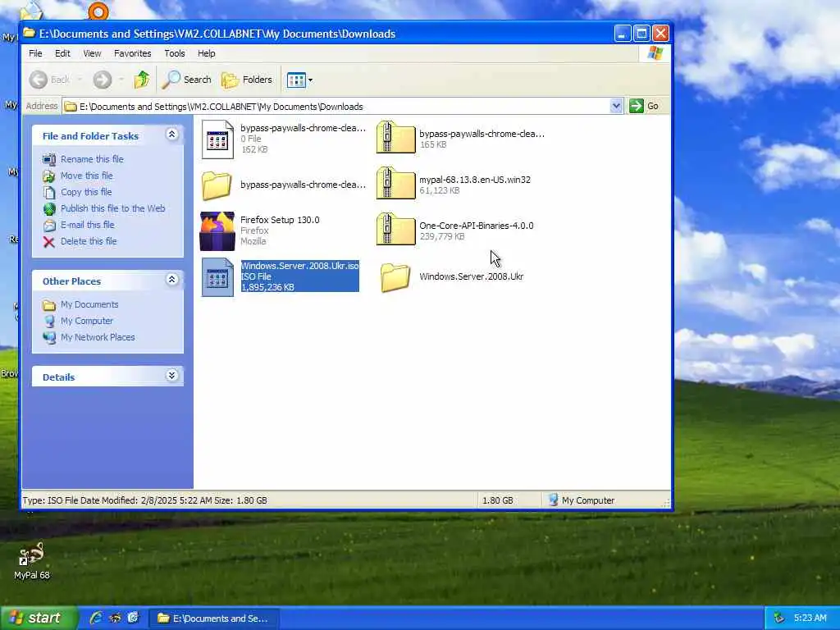Select the 162 KB bypass-paywalls file icon
The width and height of the screenshot is (840, 630).
pyautogui.click(x=217, y=139)
